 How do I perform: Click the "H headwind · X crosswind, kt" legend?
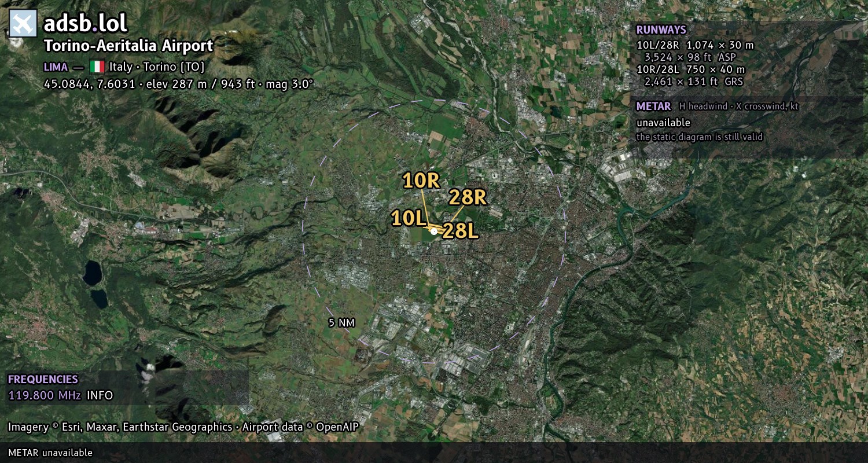(739, 106)
